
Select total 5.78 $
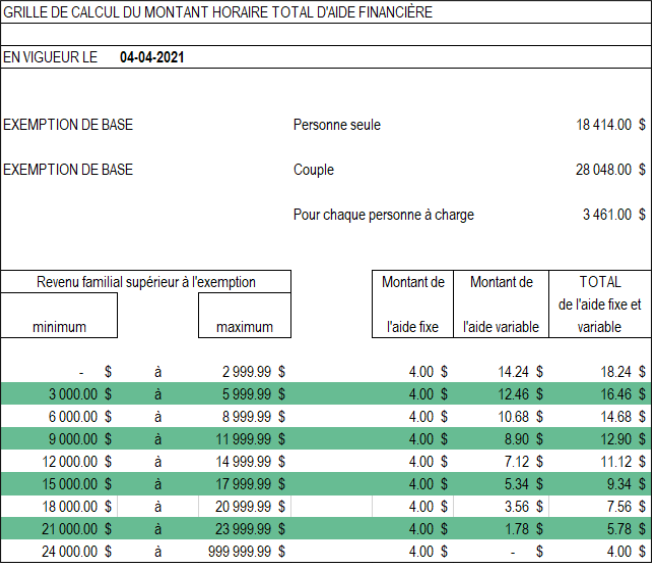626,528
